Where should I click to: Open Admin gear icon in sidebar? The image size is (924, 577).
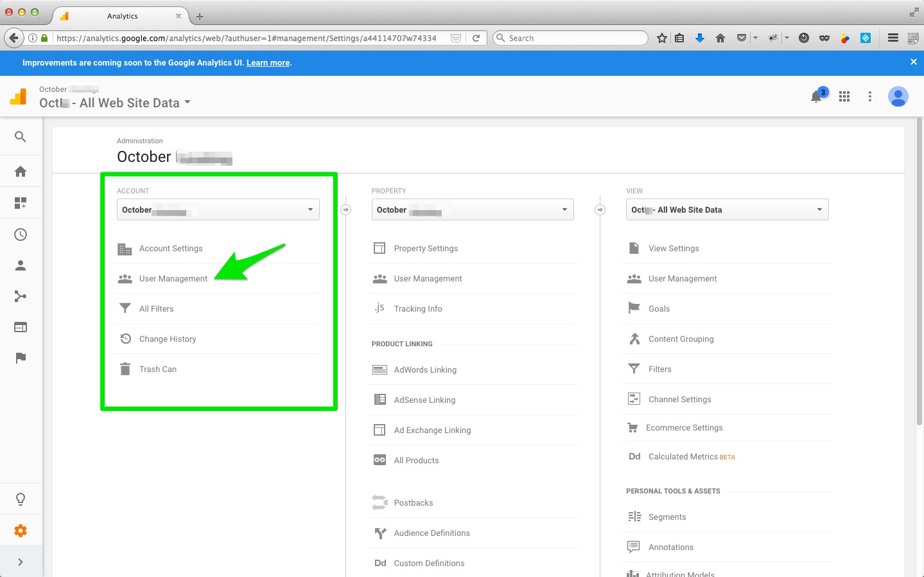(x=21, y=531)
